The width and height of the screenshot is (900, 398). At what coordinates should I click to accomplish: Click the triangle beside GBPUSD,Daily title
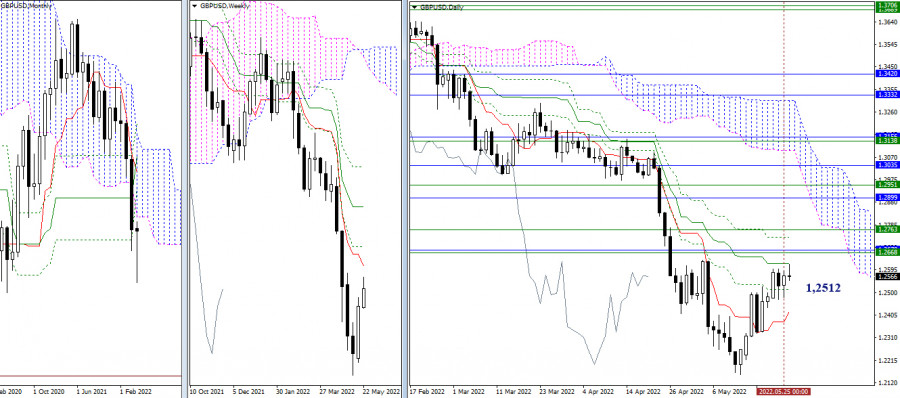(415, 7)
